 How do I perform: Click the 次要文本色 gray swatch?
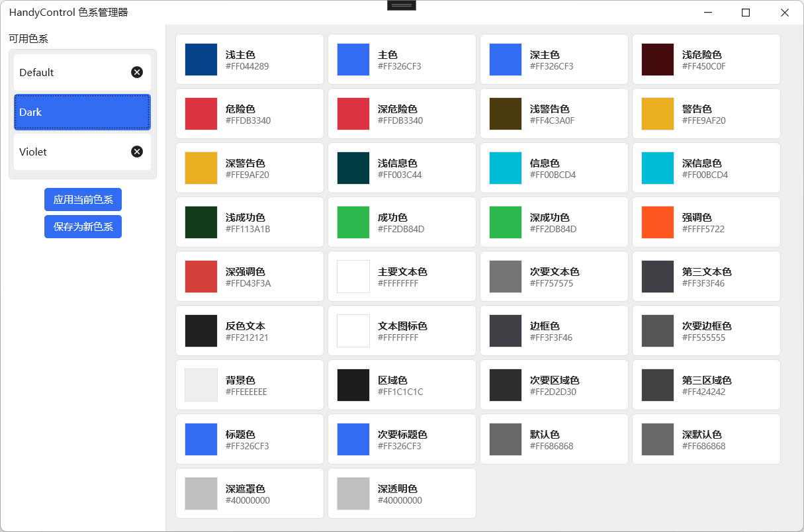505,276
